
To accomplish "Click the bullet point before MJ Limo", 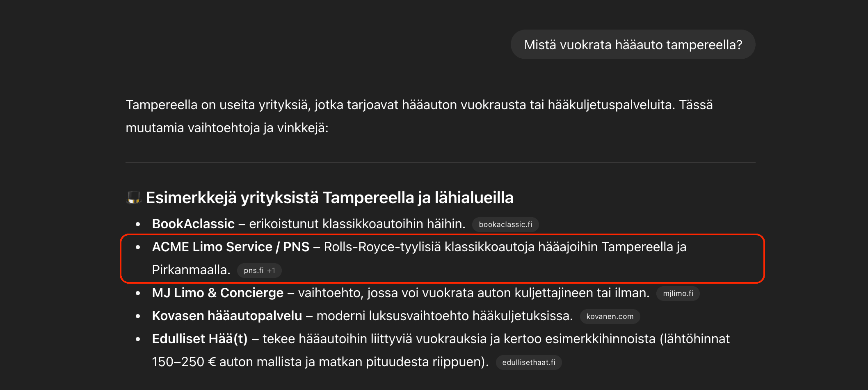I will coord(138,293).
